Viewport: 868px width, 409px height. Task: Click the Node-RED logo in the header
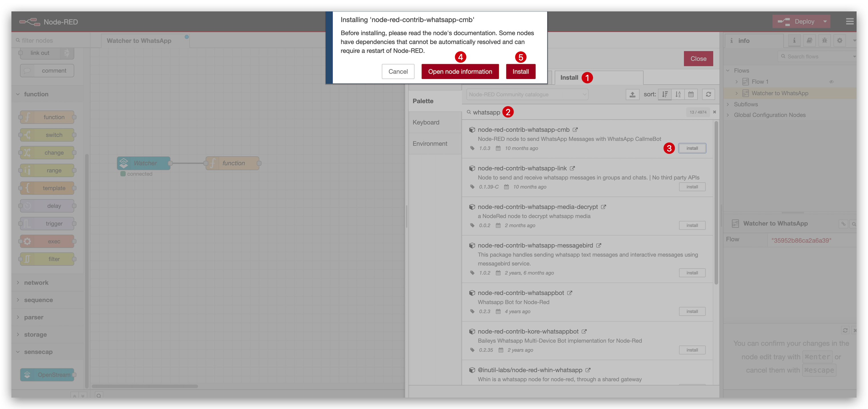(x=30, y=22)
